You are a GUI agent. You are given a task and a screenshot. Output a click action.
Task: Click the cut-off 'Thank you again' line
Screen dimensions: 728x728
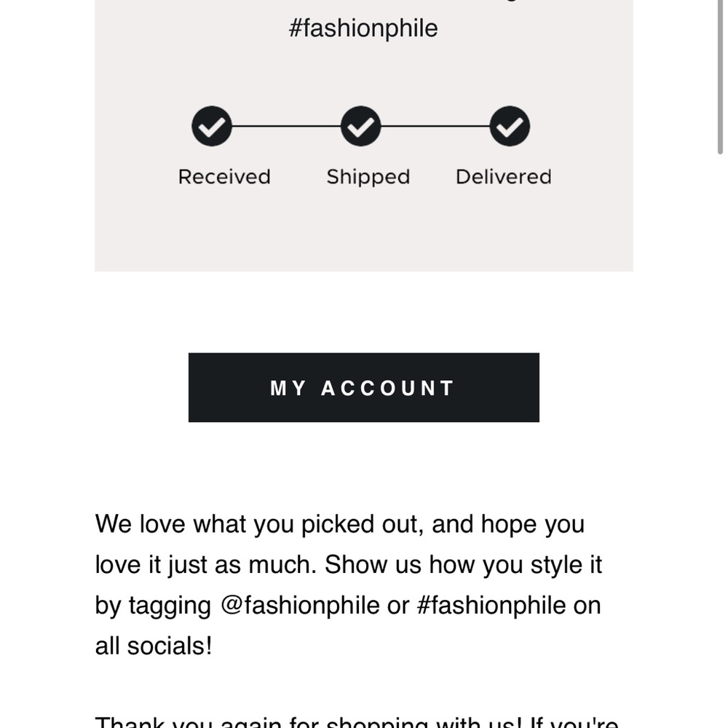[357, 722]
